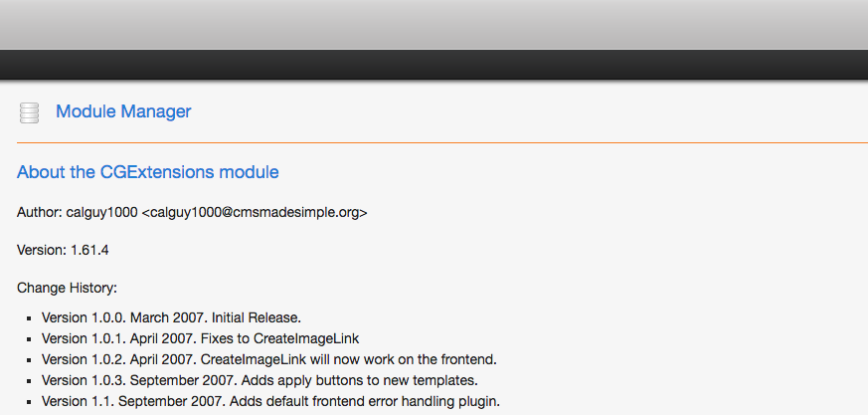The image size is (868, 415).
Task: Click the About the CGExtensions module heading
Action: [148, 172]
